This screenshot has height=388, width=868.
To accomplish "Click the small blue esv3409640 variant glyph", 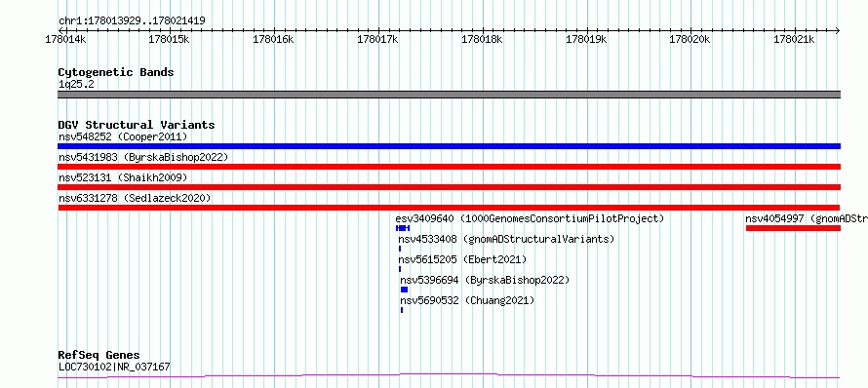I will 403,228.
